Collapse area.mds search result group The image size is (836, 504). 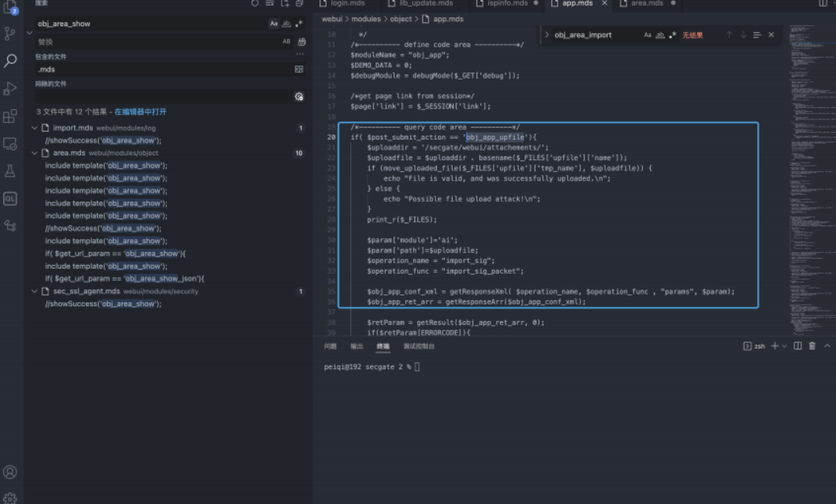point(35,153)
